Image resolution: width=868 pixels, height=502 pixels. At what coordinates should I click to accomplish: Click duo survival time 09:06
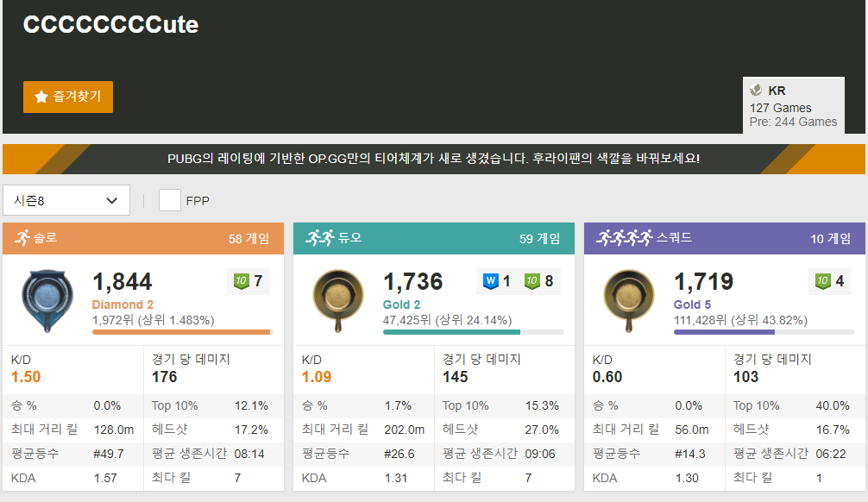click(x=540, y=454)
